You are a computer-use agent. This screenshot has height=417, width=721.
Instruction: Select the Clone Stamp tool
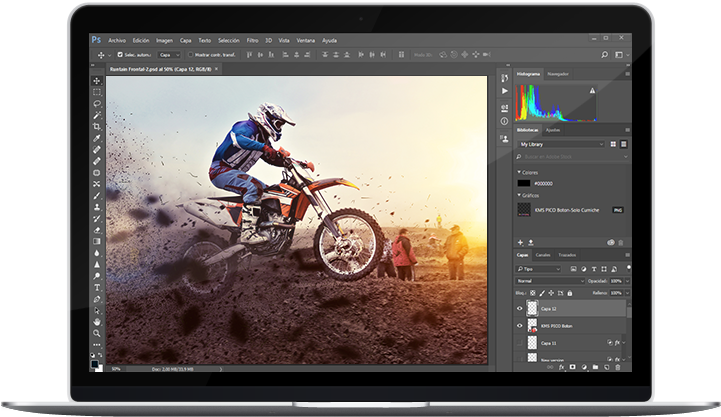coord(97,207)
